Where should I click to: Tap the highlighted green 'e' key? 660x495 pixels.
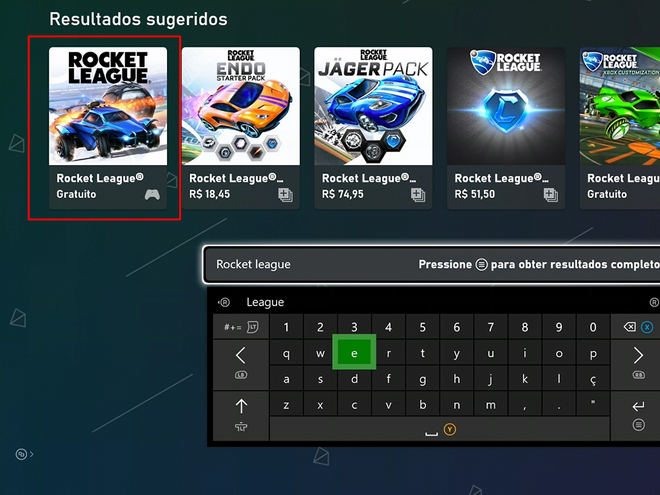pos(354,352)
